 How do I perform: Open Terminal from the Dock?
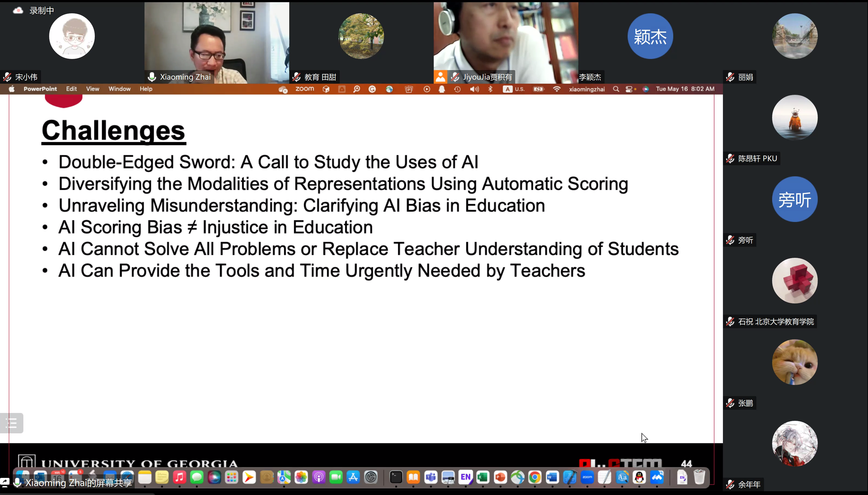[396, 477]
